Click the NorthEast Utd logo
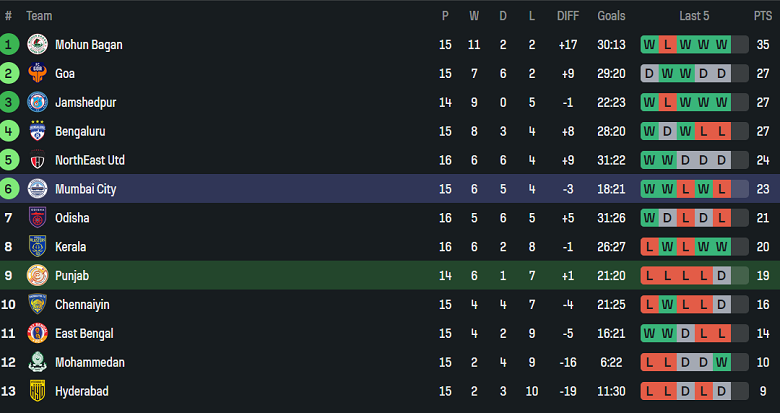 [x=37, y=160]
